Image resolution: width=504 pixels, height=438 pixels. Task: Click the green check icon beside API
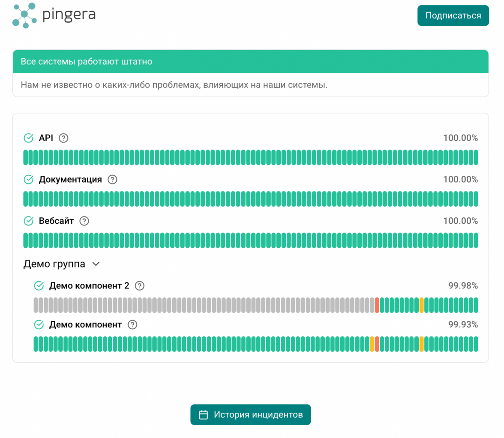point(29,138)
